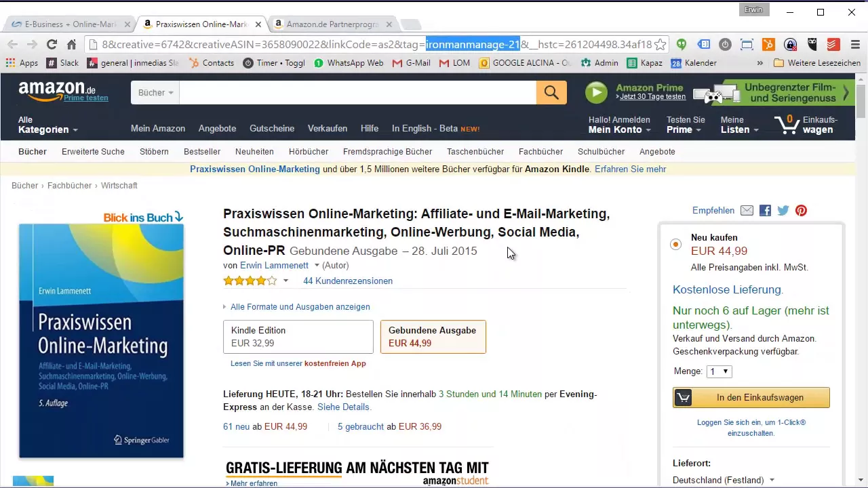Open the Todoist extension icon
This screenshot has width=868, height=488.
[x=834, y=45]
